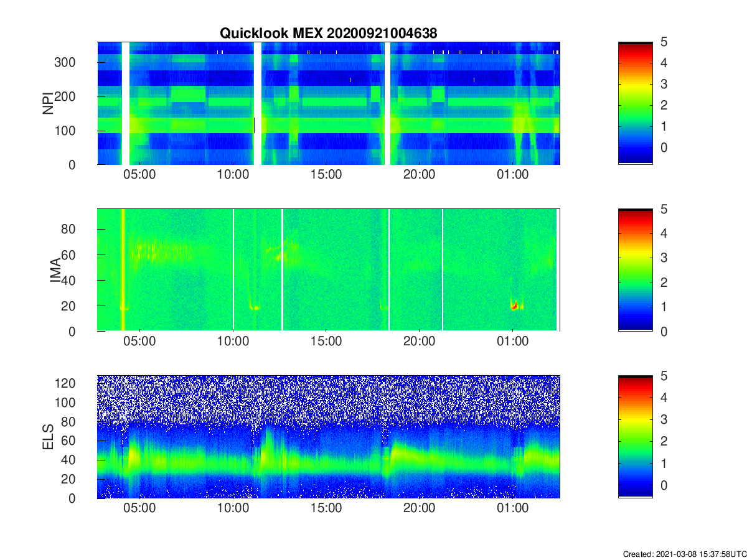747x560 pixels.
Task: Click '10:00' tick under ELS plot
Action: point(233,509)
